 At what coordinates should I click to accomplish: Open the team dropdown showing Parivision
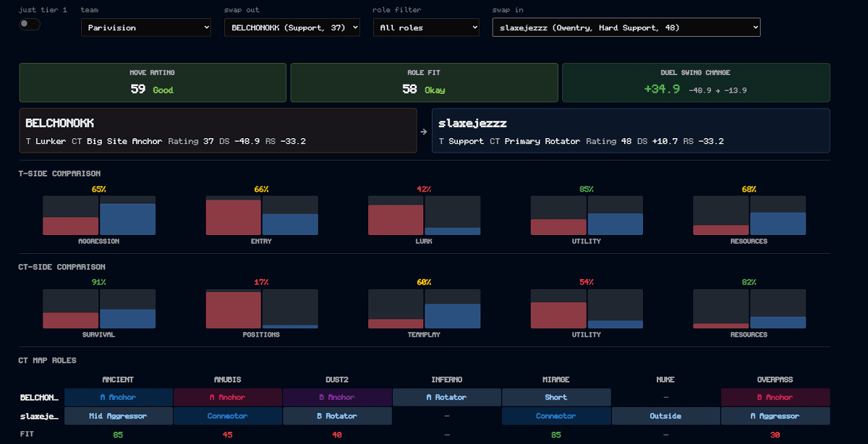click(146, 27)
